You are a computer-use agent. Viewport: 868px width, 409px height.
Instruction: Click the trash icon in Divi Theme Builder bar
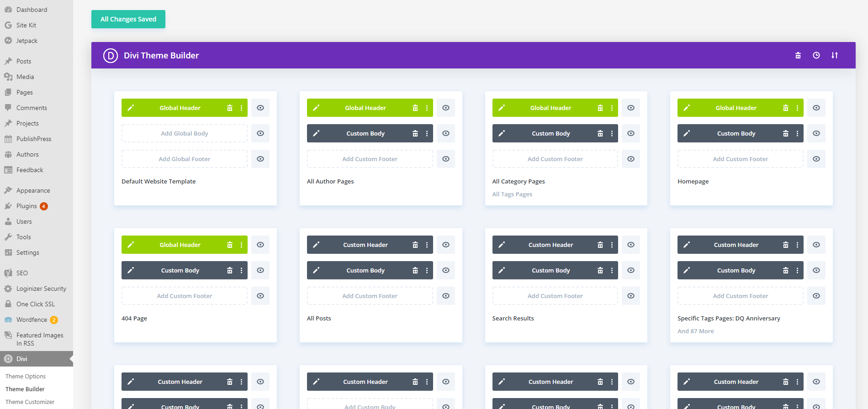point(798,55)
